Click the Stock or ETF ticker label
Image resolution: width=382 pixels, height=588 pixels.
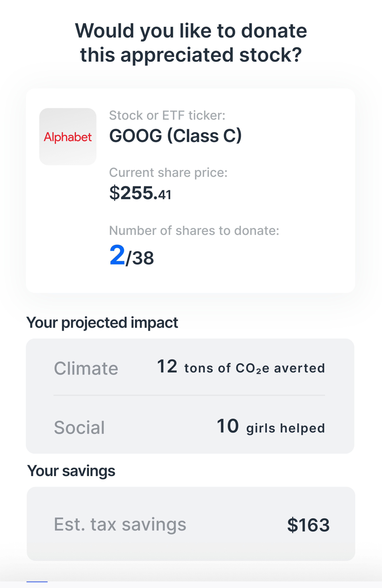click(167, 115)
